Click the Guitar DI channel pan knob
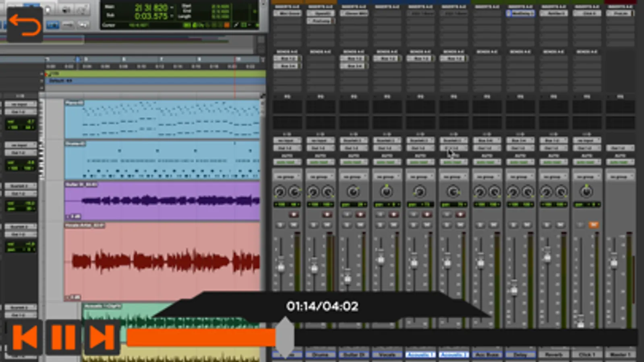644x362 pixels. tap(353, 192)
